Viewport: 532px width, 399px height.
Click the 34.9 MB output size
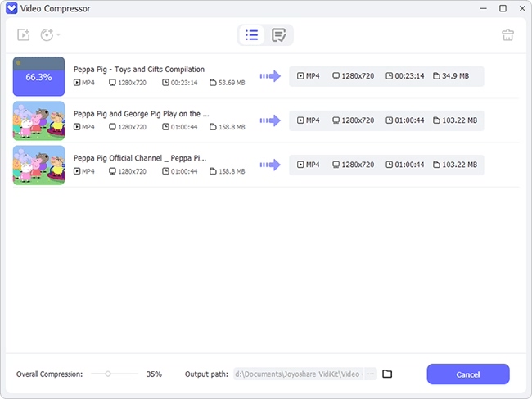(453, 76)
